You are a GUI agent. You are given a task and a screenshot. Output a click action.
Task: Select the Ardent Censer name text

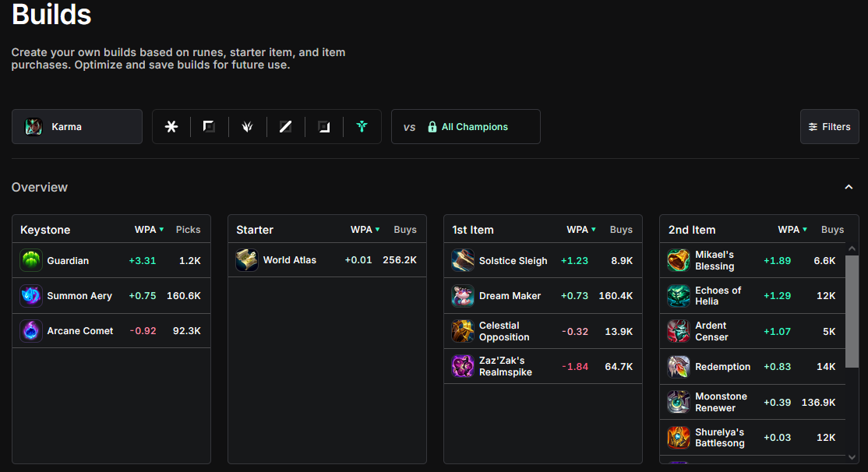coord(711,331)
